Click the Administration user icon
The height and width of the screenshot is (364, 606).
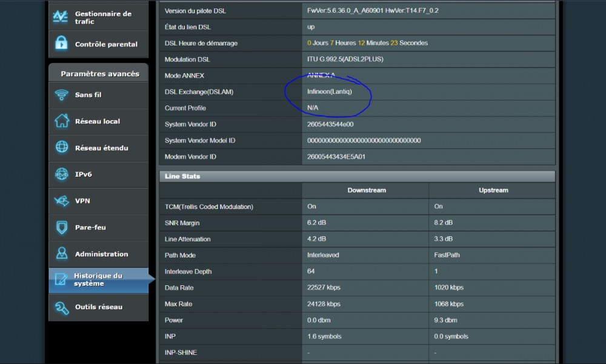click(61, 254)
